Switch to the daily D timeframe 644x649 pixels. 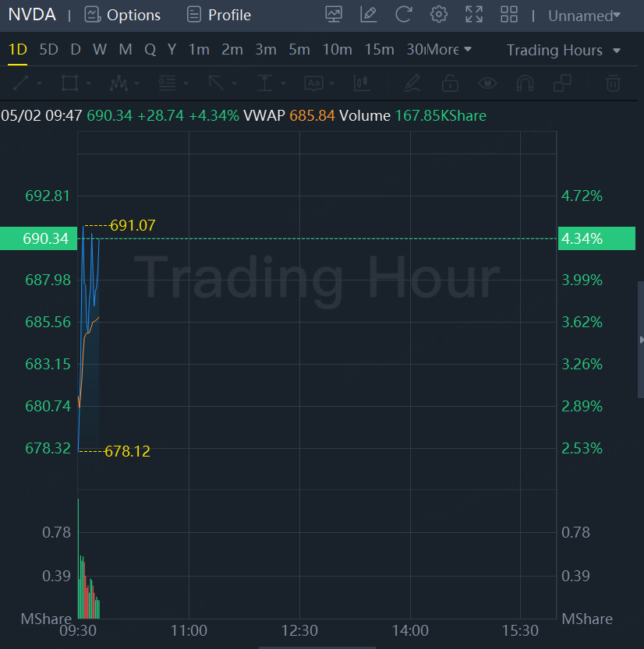click(76, 50)
